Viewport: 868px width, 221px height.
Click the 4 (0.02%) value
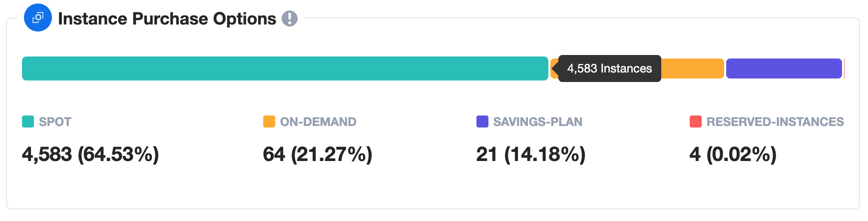733,154
